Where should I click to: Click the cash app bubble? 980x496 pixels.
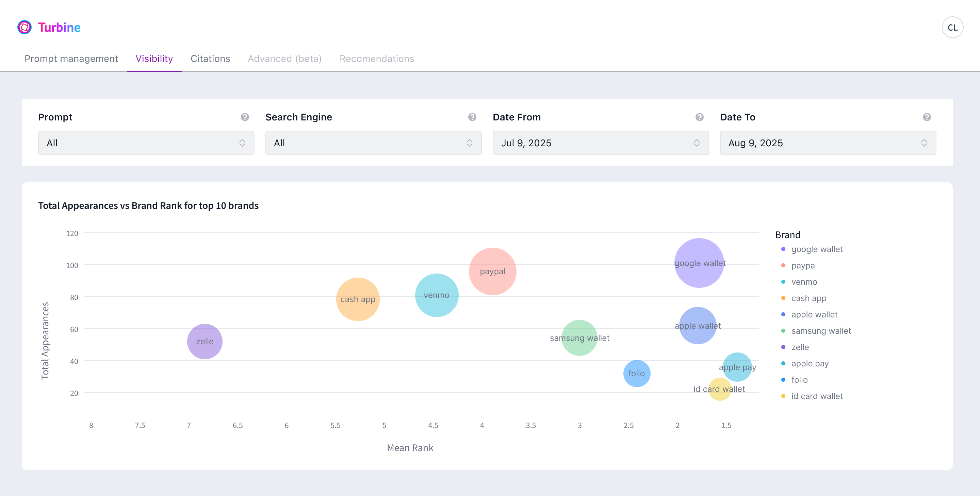pyautogui.click(x=358, y=299)
